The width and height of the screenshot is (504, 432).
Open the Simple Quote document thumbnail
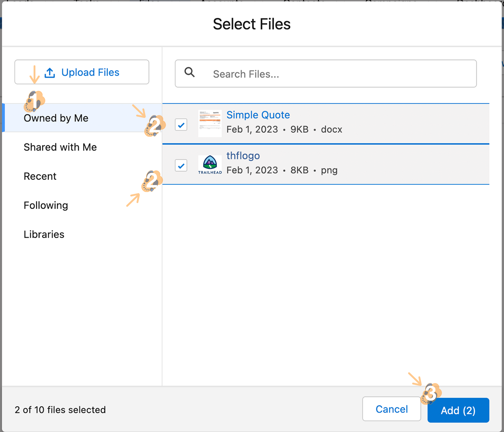tap(210, 123)
